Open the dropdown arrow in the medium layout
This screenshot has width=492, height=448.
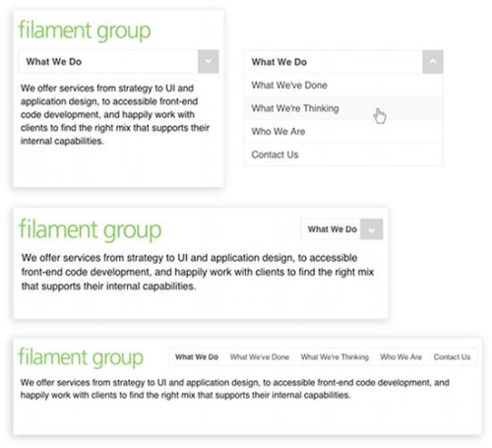[x=371, y=229]
